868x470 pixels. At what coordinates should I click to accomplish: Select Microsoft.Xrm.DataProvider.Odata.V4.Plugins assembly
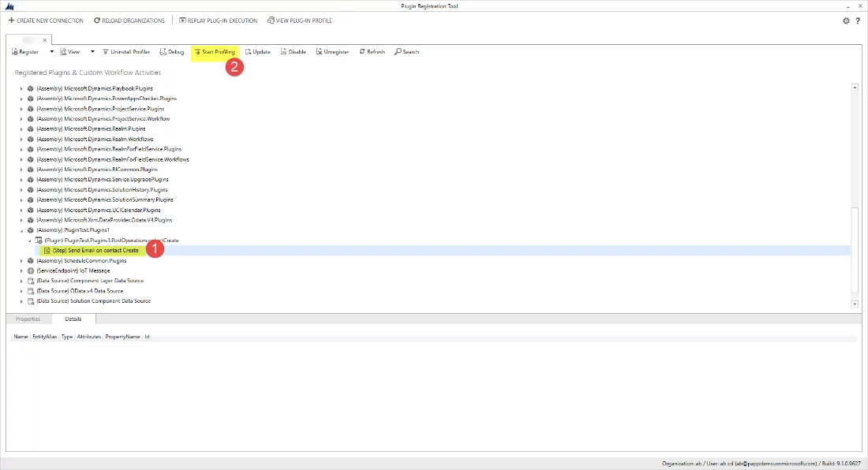pos(104,220)
